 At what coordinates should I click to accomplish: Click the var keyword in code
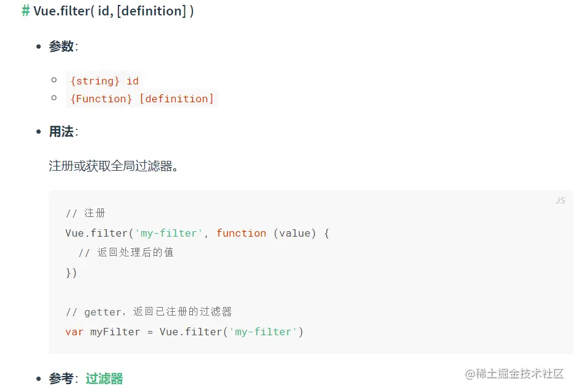tap(74, 332)
